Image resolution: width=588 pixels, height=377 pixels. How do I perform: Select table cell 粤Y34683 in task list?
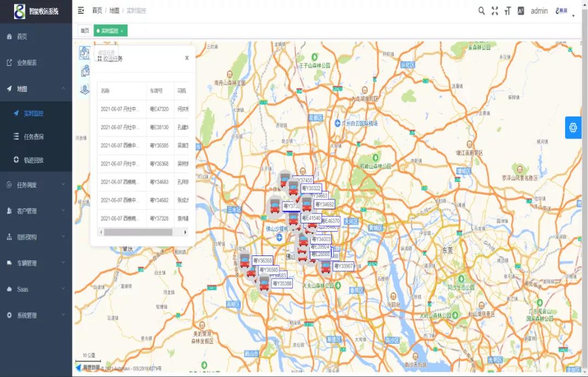[x=160, y=182]
